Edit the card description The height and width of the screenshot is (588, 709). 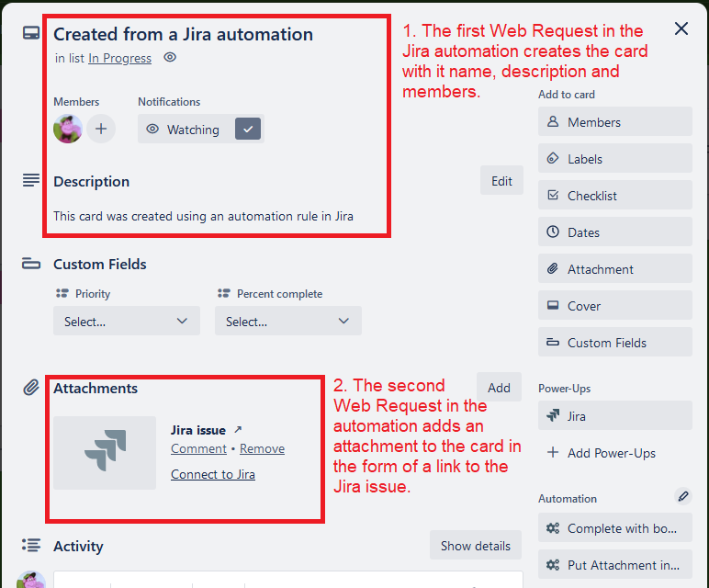501,181
